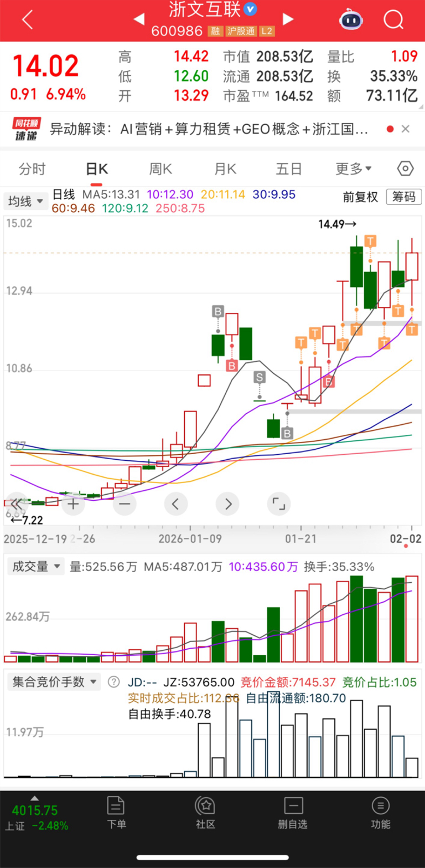425x868 pixels.
Task: Toggle 前复权 adjustment mode
Action: (360, 197)
